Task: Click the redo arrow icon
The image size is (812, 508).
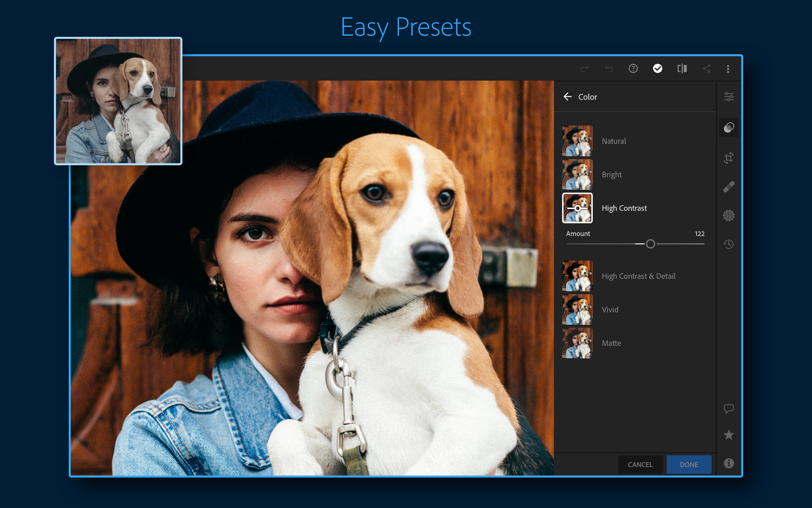Action: tap(585, 69)
